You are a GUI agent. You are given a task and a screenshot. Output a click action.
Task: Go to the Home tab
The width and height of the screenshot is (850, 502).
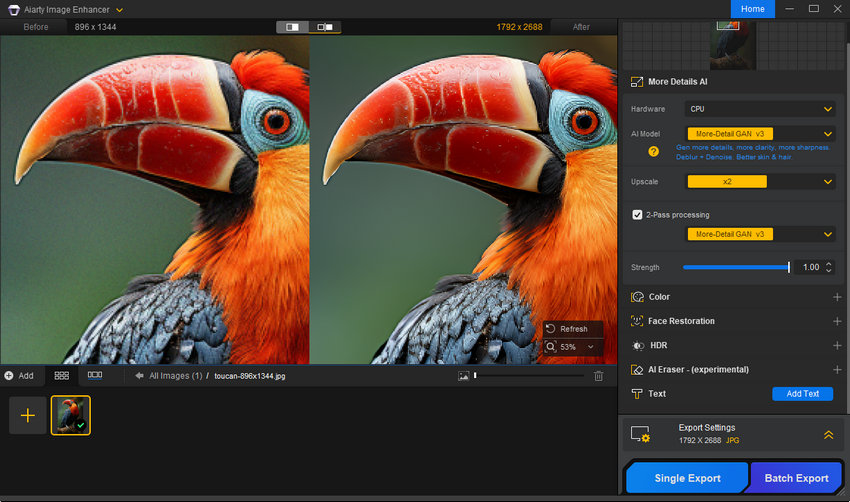[752, 9]
